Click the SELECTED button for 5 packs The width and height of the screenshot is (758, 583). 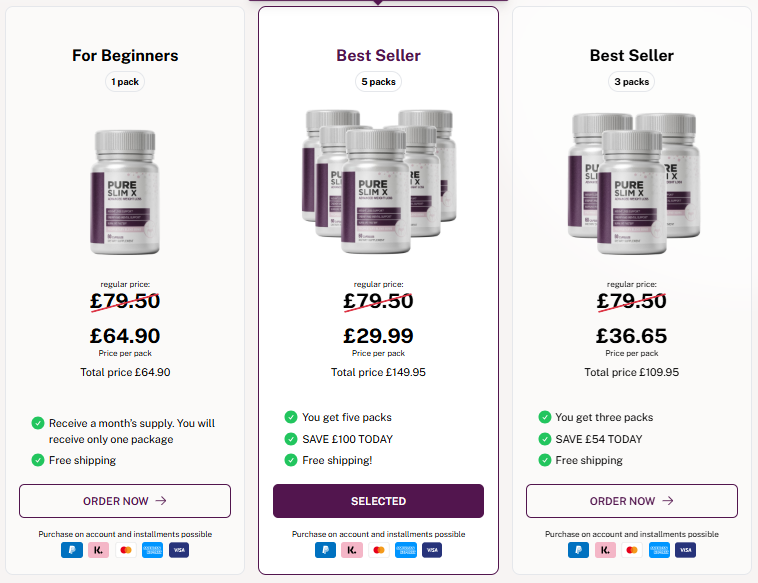(x=379, y=501)
